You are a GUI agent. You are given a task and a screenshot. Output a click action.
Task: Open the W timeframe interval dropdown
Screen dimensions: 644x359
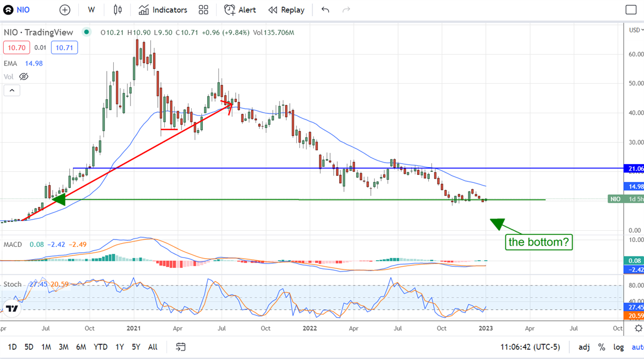coord(91,10)
